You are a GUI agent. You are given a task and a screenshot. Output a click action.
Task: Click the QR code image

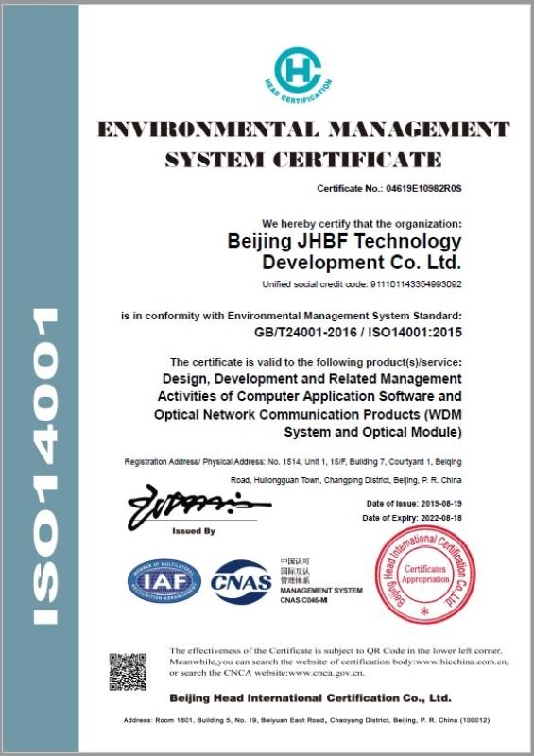tap(128, 672)
